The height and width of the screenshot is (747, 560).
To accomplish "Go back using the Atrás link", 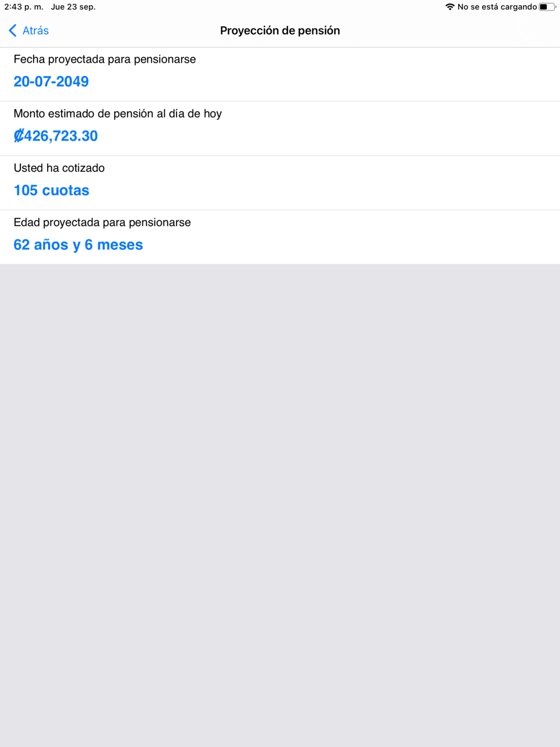I will (35, 31).
